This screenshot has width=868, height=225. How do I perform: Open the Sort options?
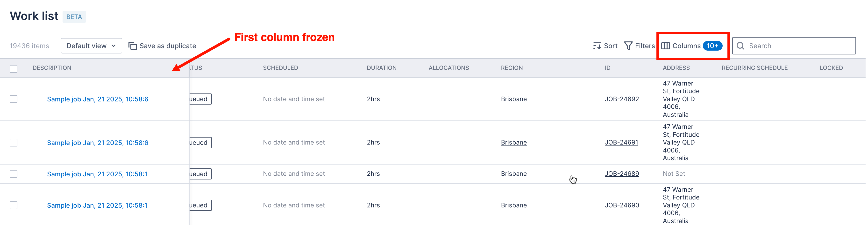point(605,46)
